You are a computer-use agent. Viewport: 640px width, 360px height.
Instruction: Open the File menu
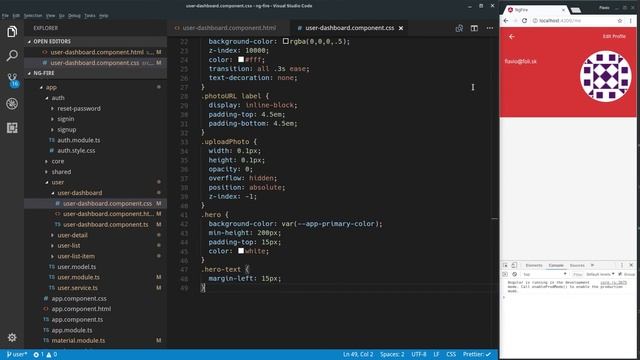pos(5,16)
